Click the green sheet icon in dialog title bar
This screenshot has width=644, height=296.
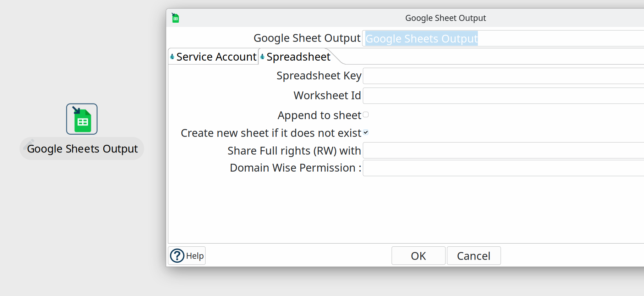(x=175, y=18)
